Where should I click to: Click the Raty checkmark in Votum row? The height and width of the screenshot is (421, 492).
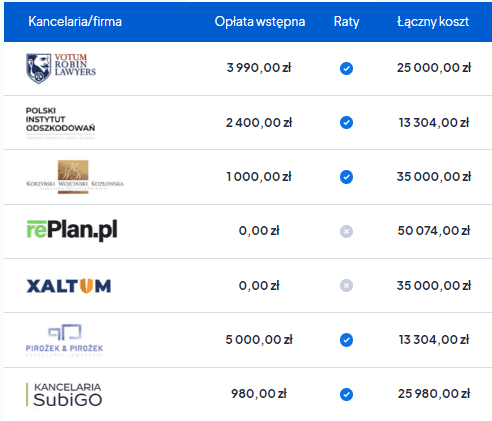point(346,68)
